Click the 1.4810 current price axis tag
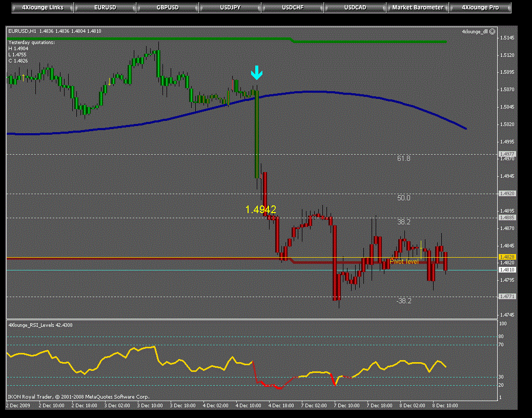 [507, 270]
